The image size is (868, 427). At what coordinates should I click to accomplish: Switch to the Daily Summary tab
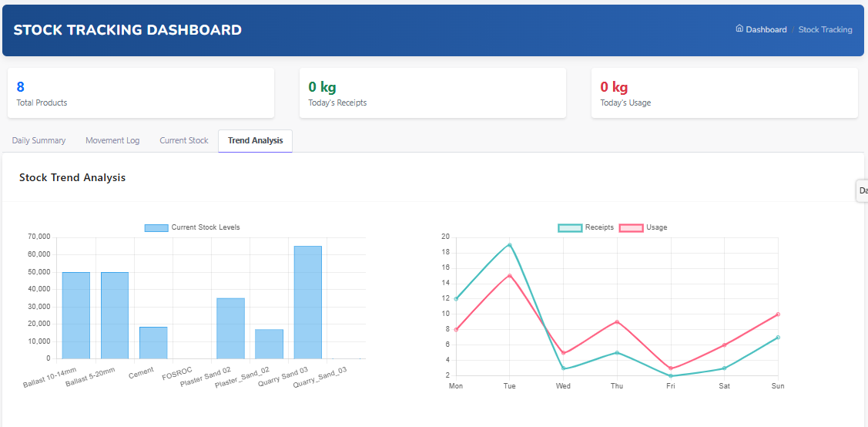point(39,141)
